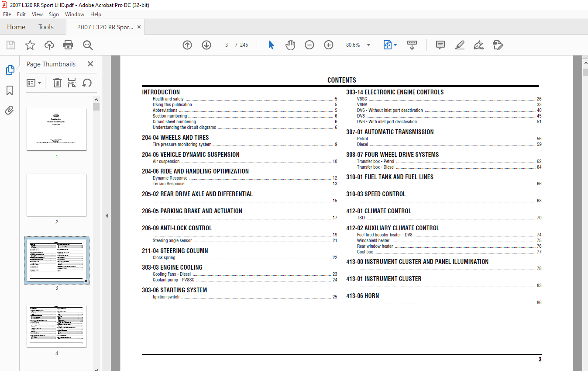Click the Stamp/send tool icon
Screen dimensions: 588x371
pos(498,45)
